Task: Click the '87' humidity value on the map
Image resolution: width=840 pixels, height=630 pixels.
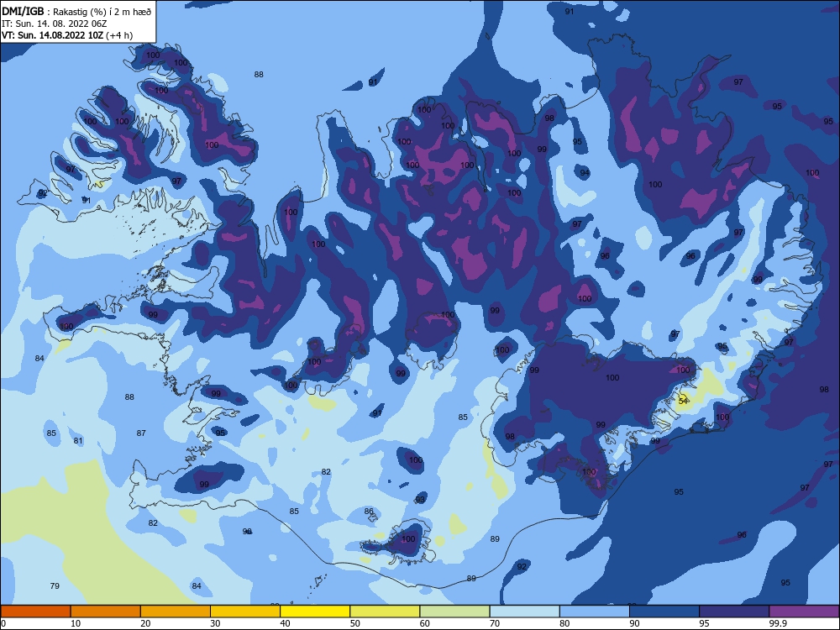Action: click(x=141, y=433)
